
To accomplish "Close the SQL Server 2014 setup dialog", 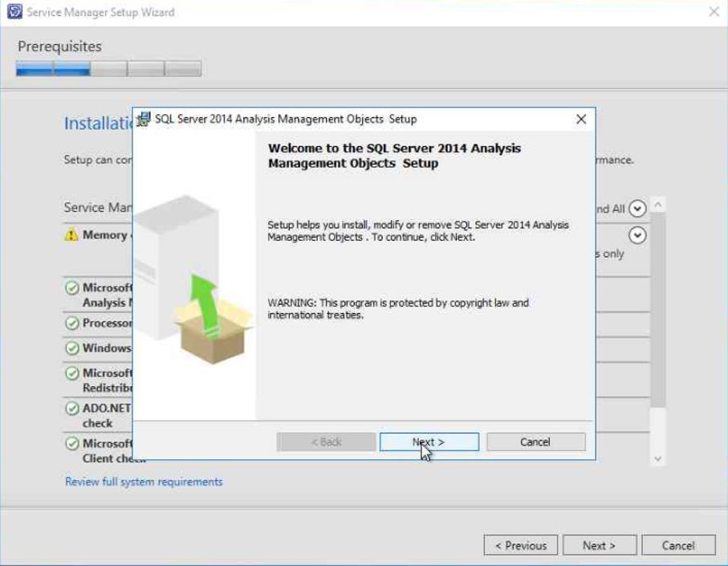I will coord(581,120).
